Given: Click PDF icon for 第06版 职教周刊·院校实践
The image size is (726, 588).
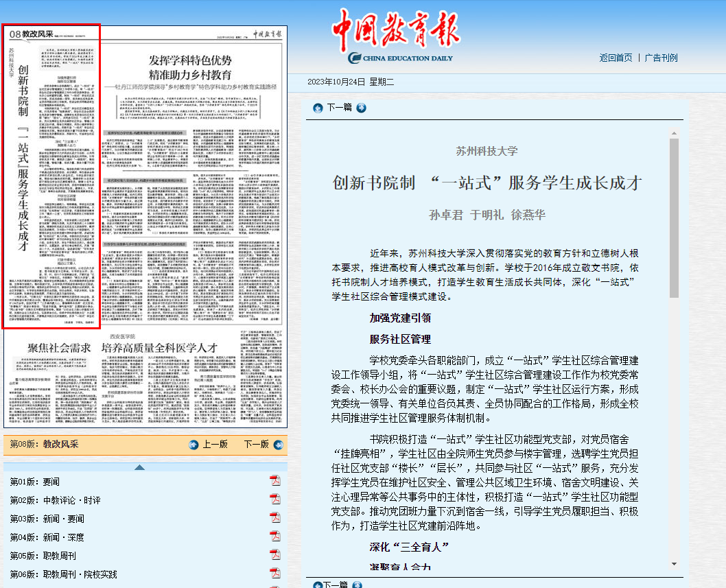Looking at the screenshot, I should coord(275,574).
